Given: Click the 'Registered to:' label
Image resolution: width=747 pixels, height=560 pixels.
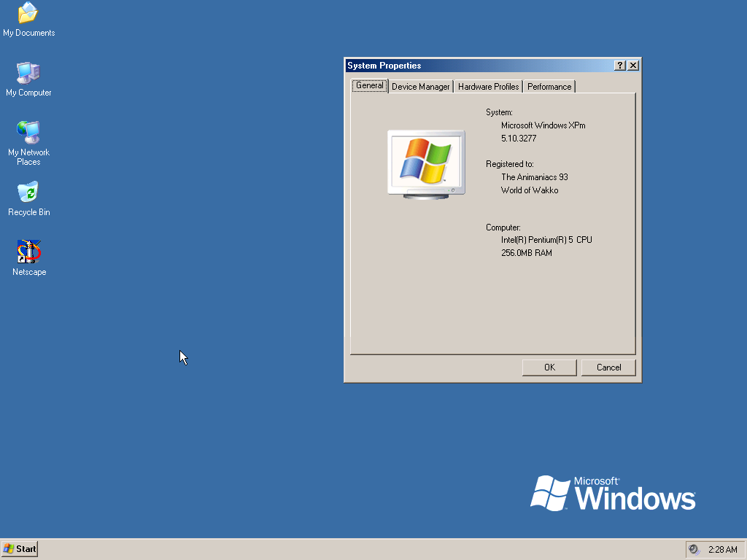Looking at the screenshot, I should [510, 164].
